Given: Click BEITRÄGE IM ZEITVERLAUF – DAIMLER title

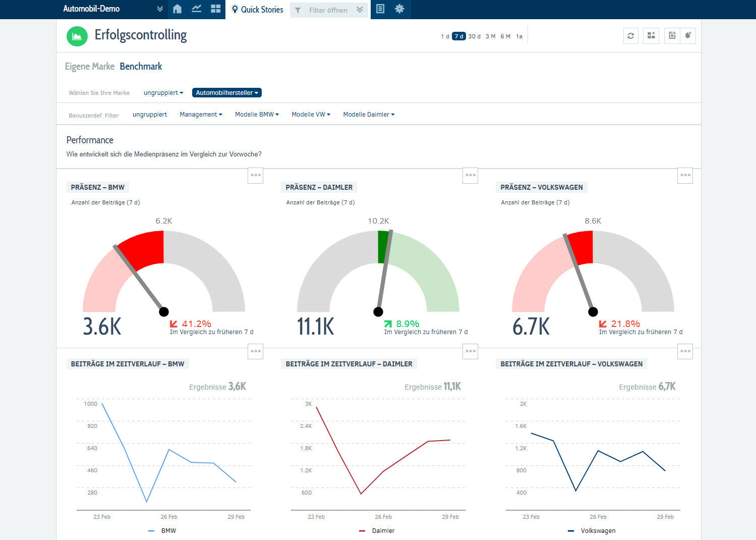Looking at the screenshot, I should click(x=349, y=364).
